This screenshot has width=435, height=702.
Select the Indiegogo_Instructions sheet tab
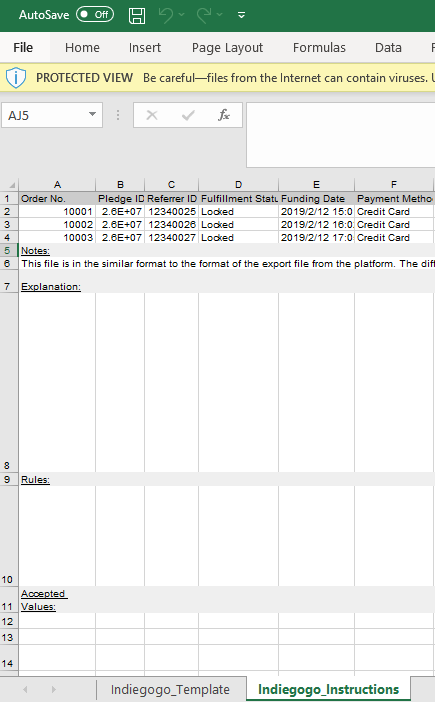328,689
